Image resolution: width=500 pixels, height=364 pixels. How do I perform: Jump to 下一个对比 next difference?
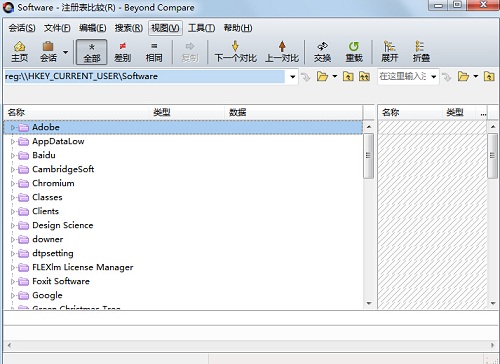(235, 52)
